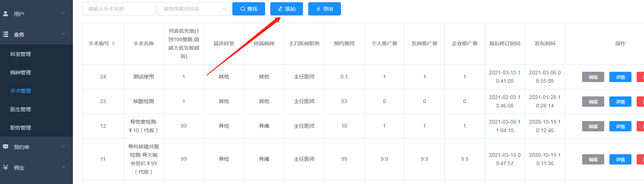This screenshot has width=644, height=184.
Task: Click surgery number 24 cell
Action: [103, 77]
